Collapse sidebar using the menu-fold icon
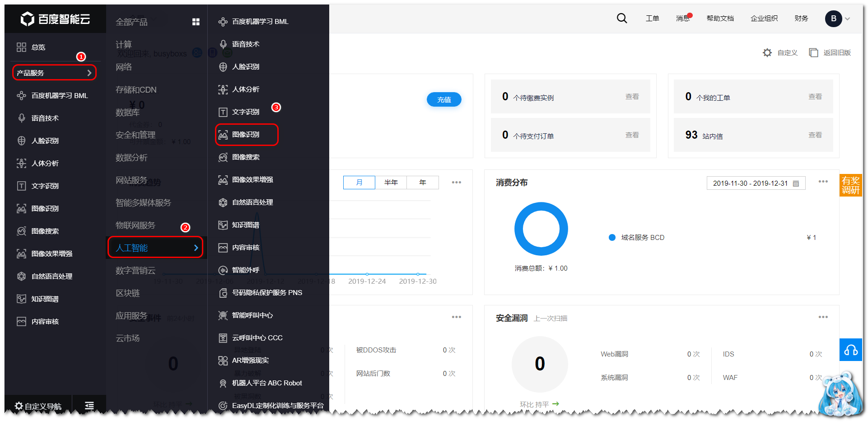The image size is (868, 422). (89, 406)
